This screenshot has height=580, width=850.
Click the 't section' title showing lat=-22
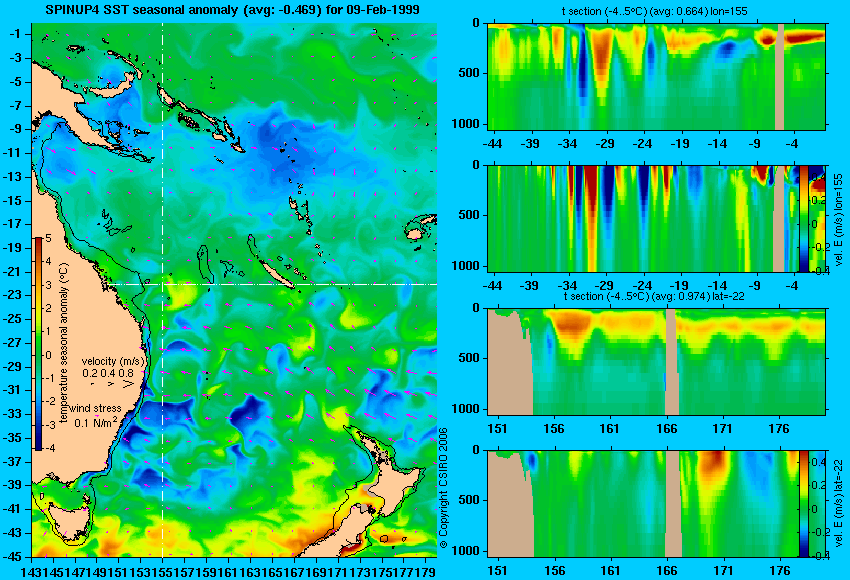(654, 297)
